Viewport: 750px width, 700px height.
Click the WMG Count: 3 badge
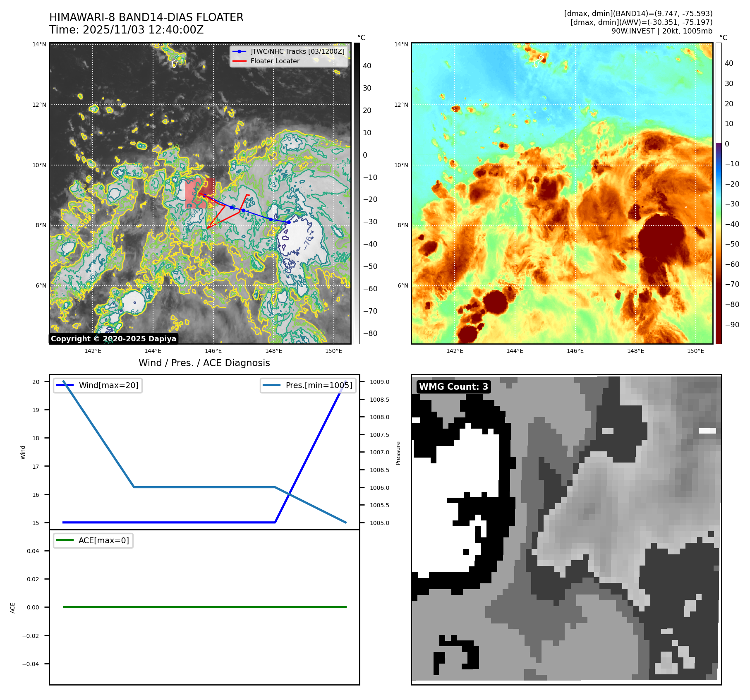click(x=453, y=386)
